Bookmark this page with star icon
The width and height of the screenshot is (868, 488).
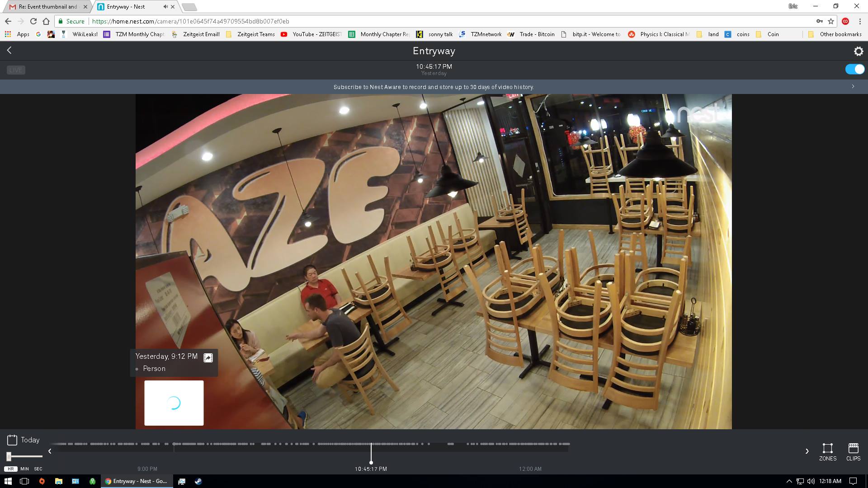coord(831,21)
